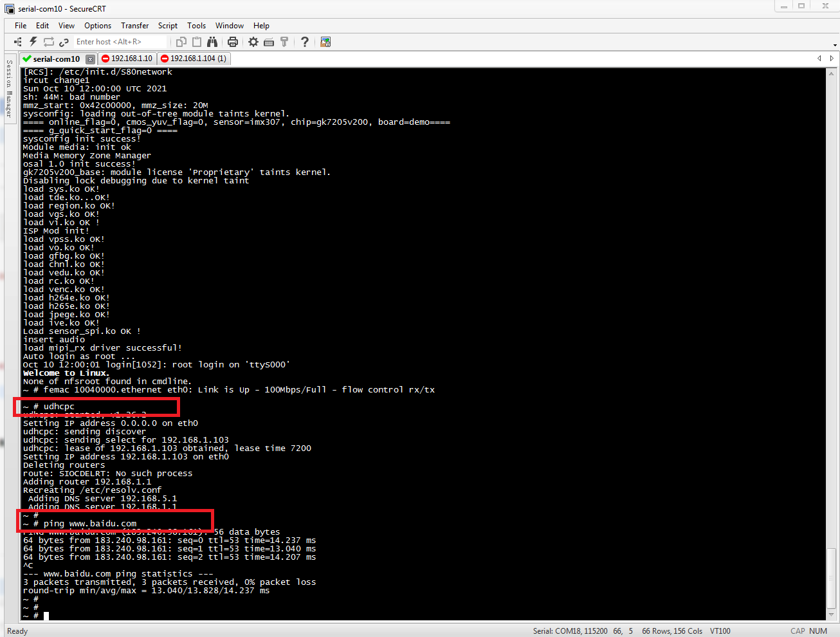
Task: Open the Window menu
Action: coord(230,26)
